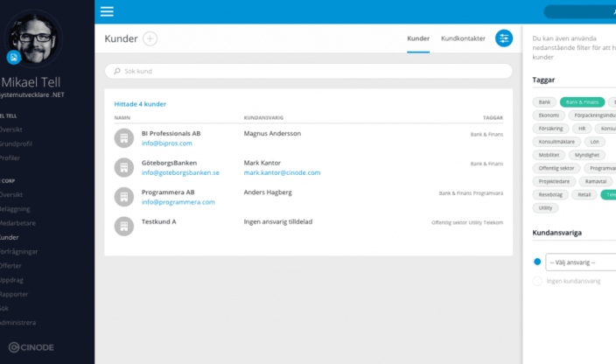The width and height of the screenshot is (616, 364).
Task: Select the Välj ansvarig radio button
Action: (537, 262)
